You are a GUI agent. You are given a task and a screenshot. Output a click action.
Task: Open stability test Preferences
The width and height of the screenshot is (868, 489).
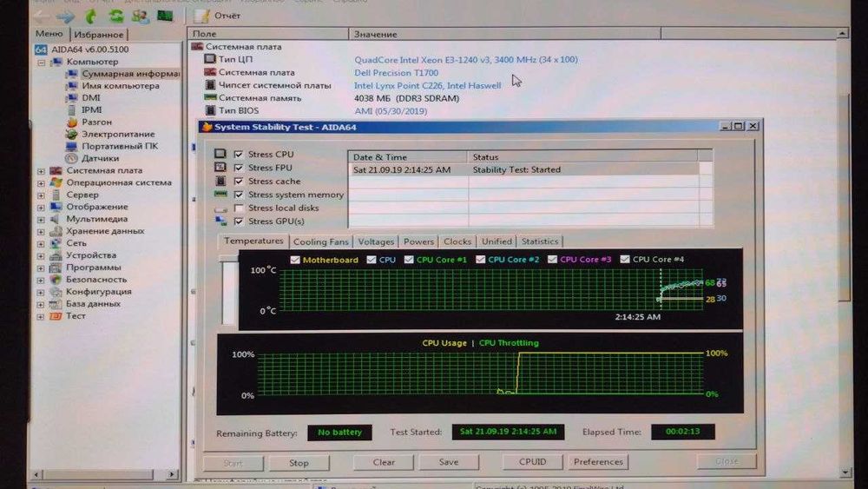pyautogui.click(x=598, y=461)
